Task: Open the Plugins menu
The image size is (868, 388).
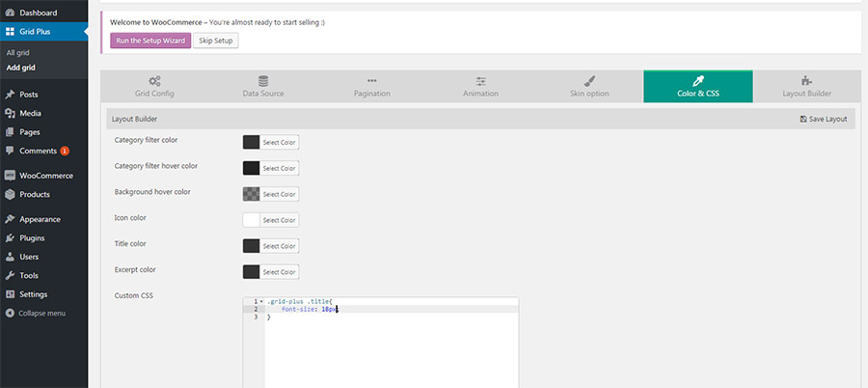Action: pyautogui.click(x=32, y=238)
